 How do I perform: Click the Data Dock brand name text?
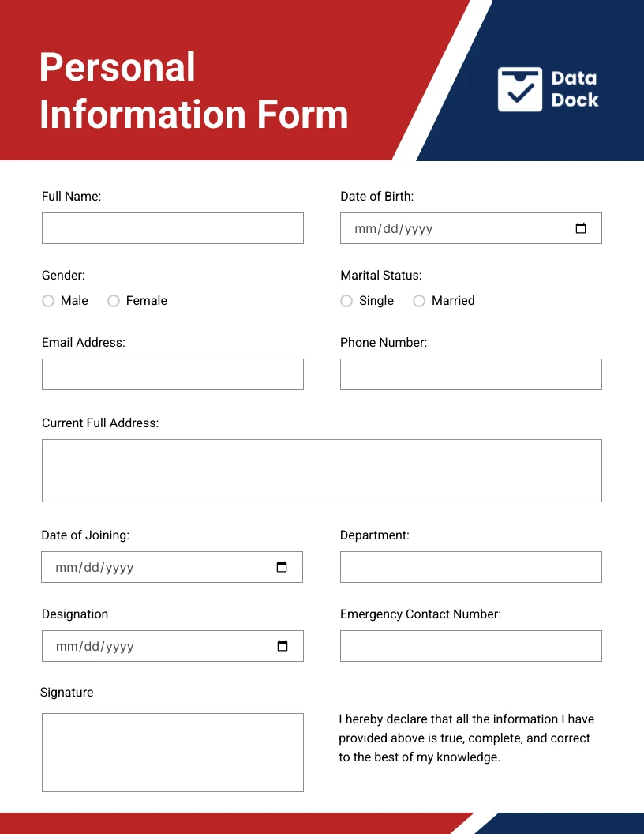point(575,88)
